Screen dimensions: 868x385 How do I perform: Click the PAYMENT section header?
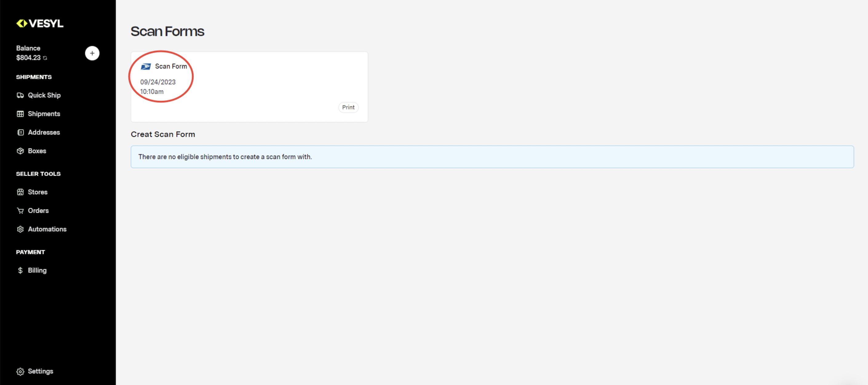coord(30,252)
